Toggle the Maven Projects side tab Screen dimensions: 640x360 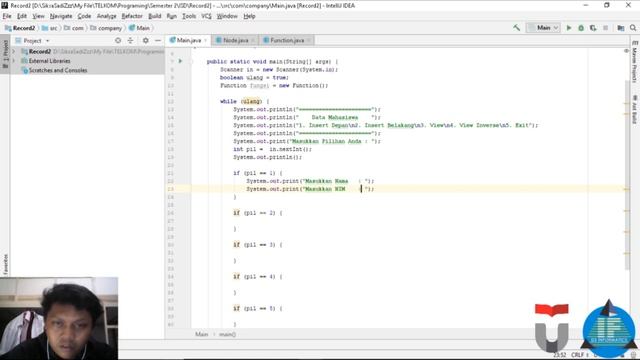coord(635,62)
